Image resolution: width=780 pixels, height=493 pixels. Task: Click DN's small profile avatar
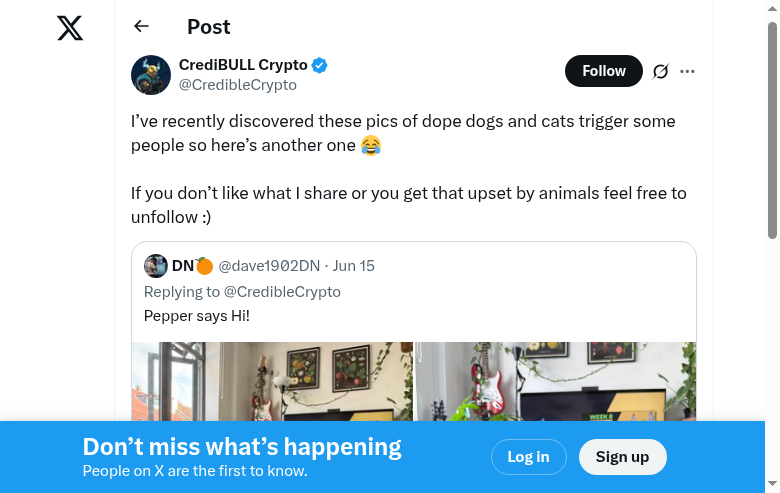coord(155,266)
